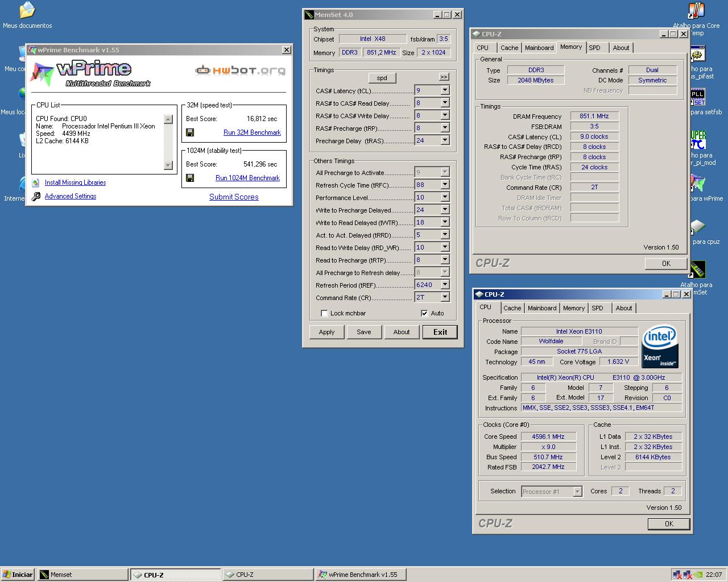Click Run 32M Benchmark link

point(252,132)
